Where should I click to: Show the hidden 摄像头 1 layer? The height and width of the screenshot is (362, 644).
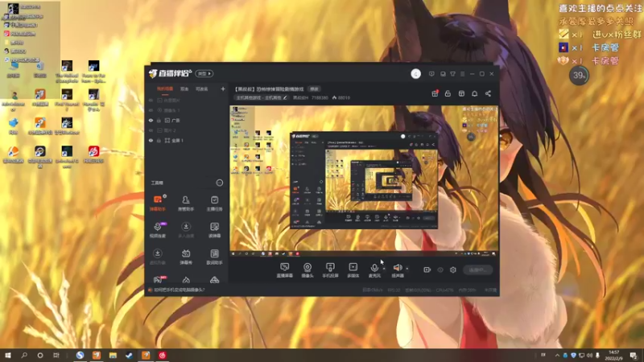(151, 110)
